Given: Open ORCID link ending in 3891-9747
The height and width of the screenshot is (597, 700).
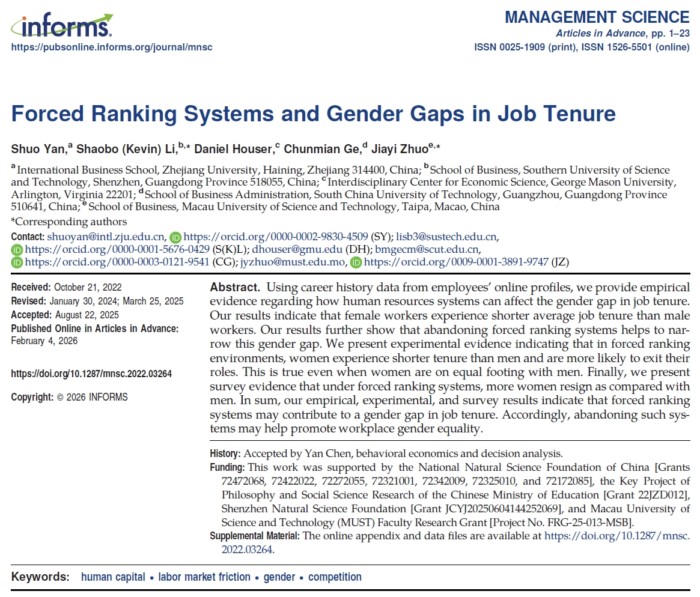Looking at the screenshot, I should tap(456, 262).
